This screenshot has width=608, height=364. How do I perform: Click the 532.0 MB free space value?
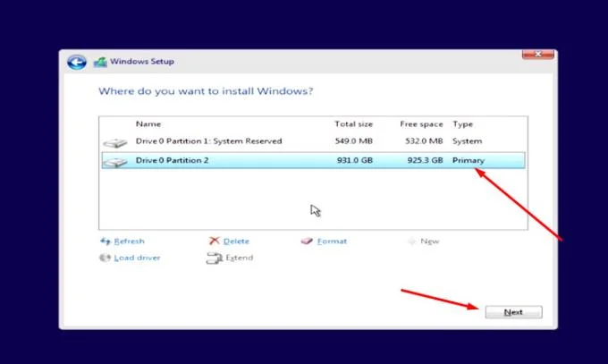tap(424, 141)
